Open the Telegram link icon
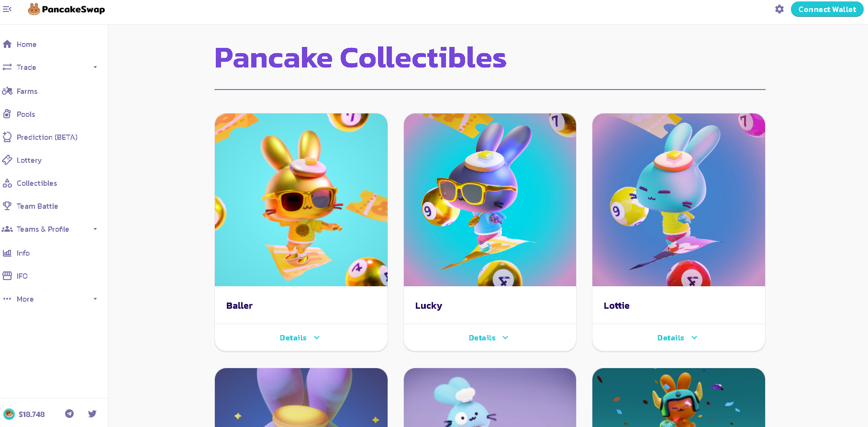The image size is (868, 427). (x=69, y=414)
